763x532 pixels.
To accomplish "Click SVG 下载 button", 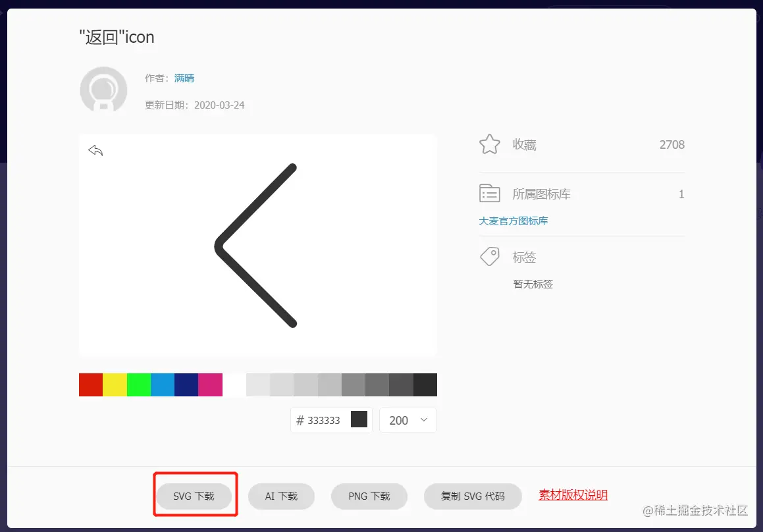I will click(194, 496).
